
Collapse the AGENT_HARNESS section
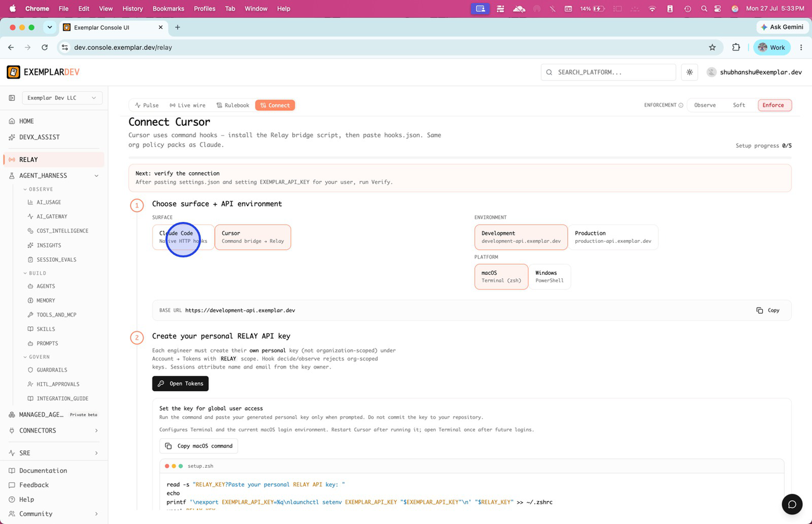(96, 176)
